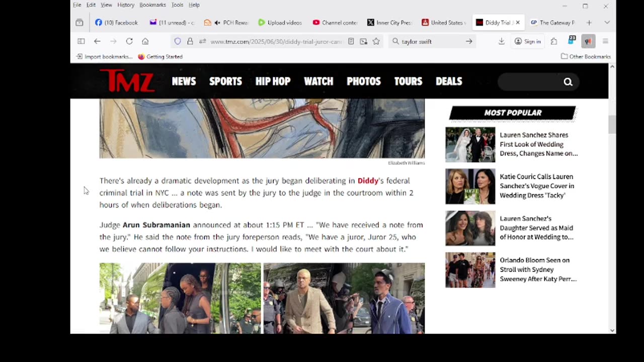Go to the WATCH section

318,81
